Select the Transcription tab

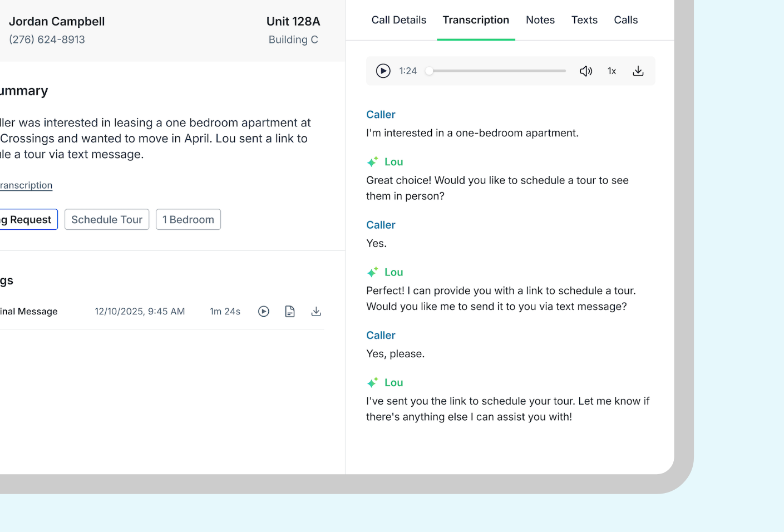click(476, 20)
